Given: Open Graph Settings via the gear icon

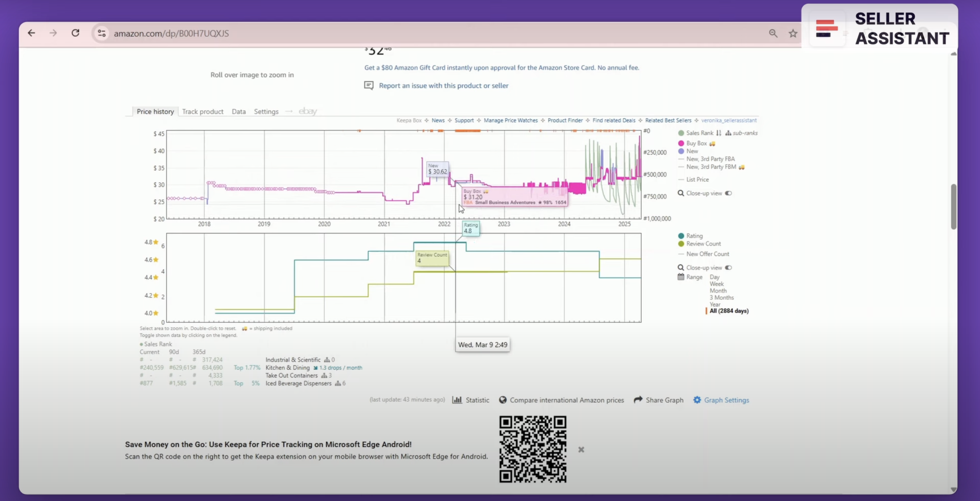Looking at the screenshot, I should [x=697, y=400].
